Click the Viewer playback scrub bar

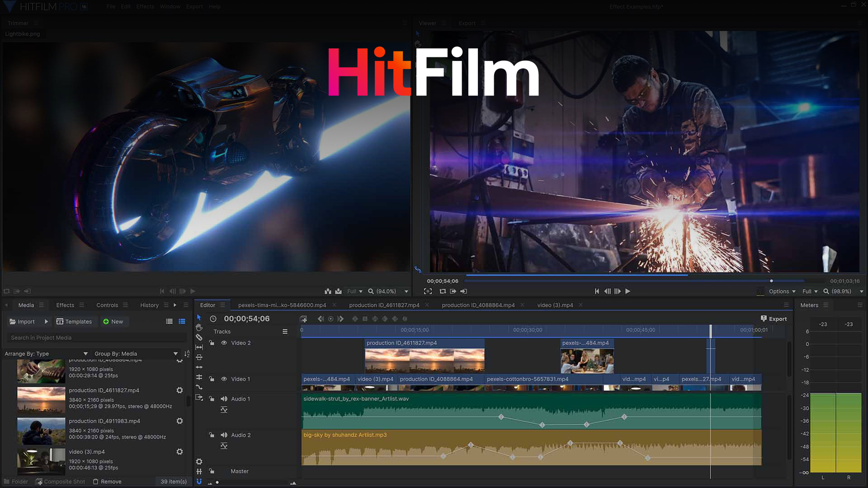645,281
